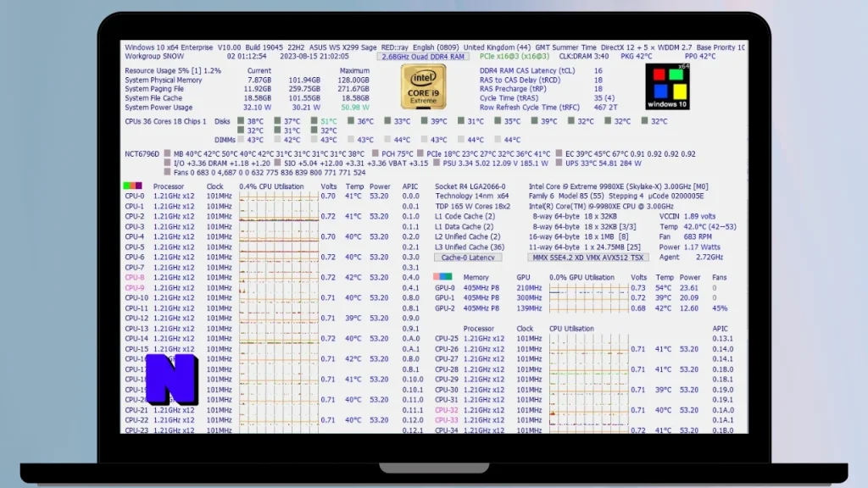
Task: Click the NCT6796D sensor label
Action: (142, 154)
